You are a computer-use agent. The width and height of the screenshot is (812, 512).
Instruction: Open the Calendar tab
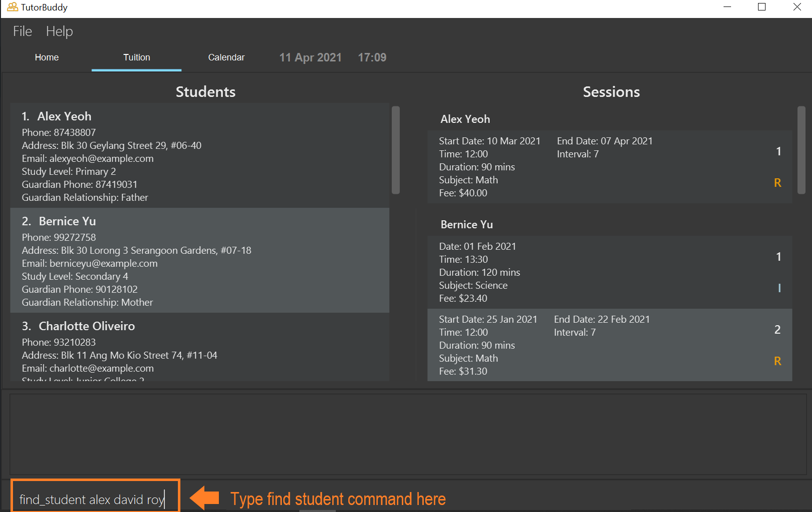point(226,57)
